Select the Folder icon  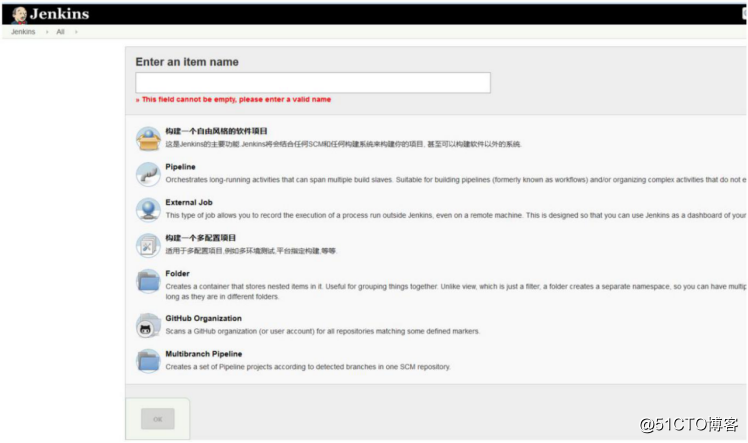tap(148, 281)
